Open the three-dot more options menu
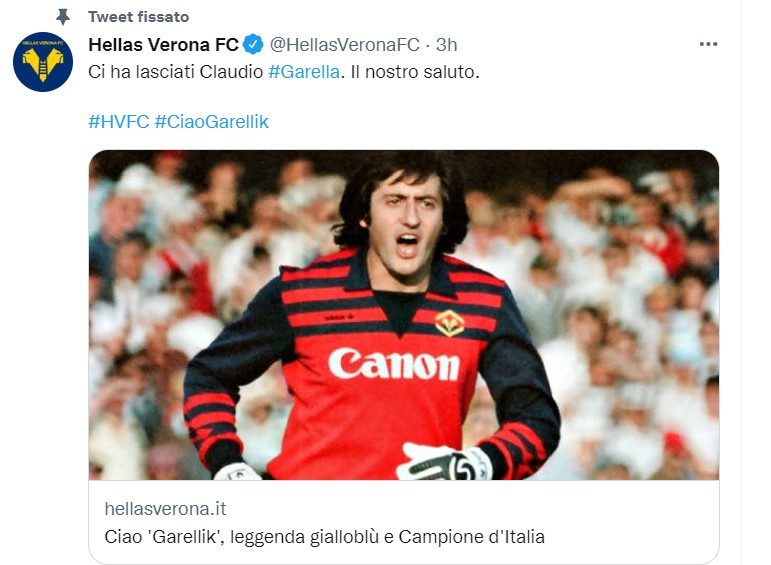The image size is (771, 565). (x=708, y=45)
